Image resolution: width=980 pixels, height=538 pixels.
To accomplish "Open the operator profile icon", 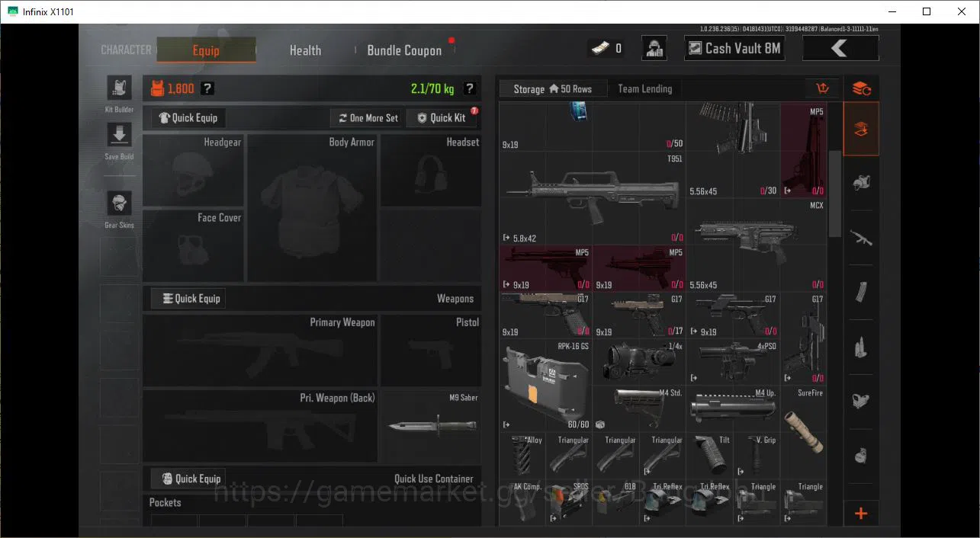I will (654, 48).
